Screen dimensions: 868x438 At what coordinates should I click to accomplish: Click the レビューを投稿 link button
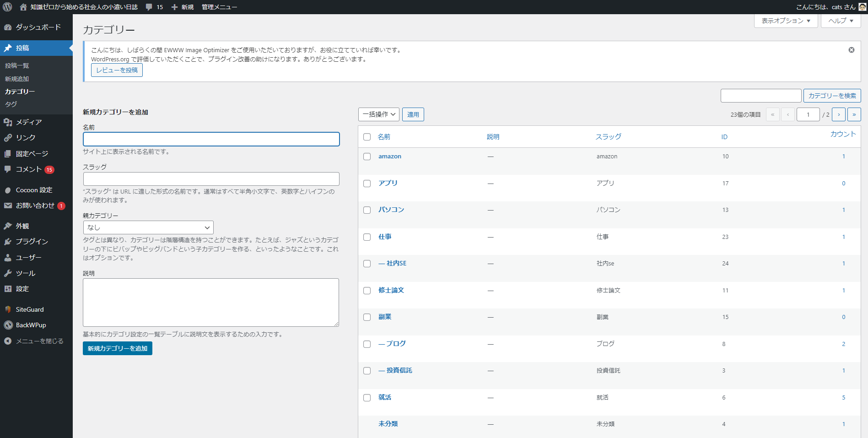[117, 70]
